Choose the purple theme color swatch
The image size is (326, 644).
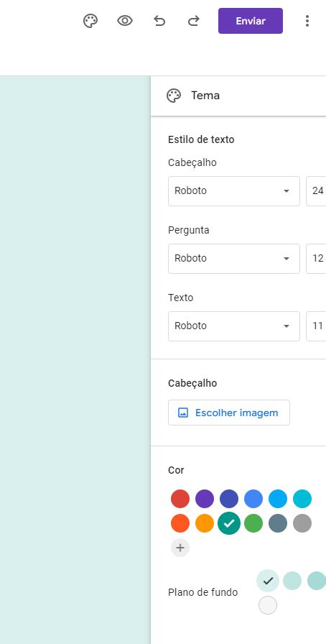click(205, 499)
